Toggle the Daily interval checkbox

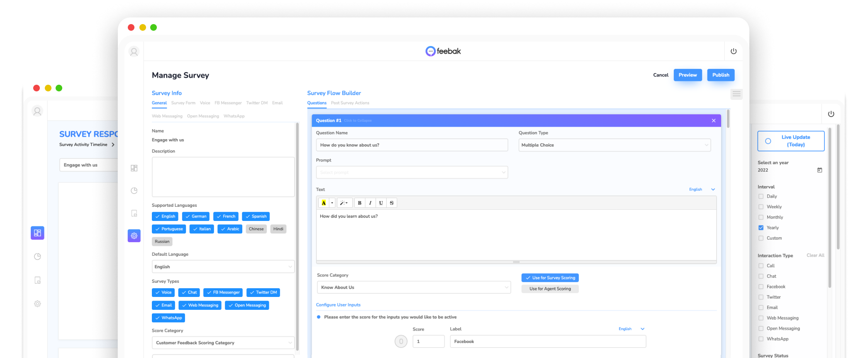(761, 196)
